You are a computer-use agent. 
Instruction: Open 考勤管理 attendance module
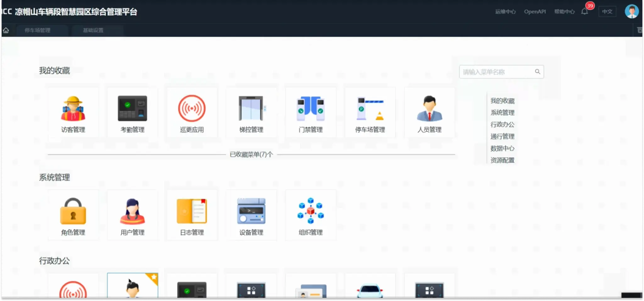pyautogui.click(x=132, y=113)
